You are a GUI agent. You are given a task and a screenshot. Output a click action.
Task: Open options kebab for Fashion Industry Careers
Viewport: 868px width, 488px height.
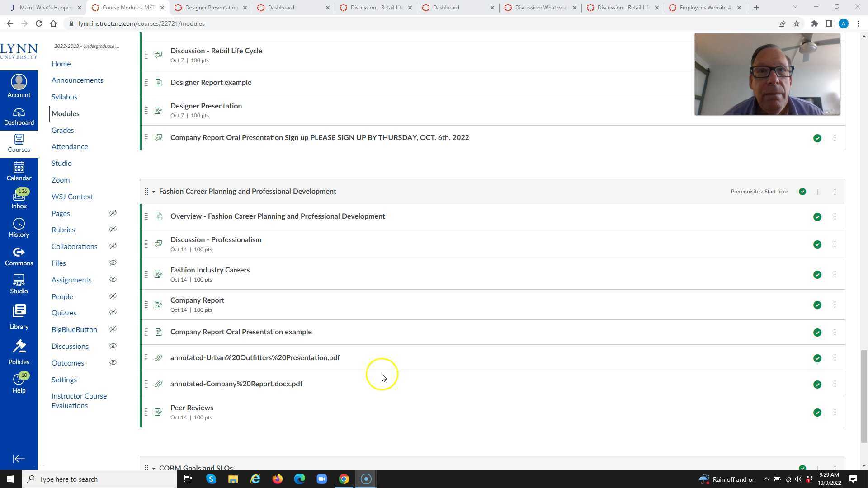[835, 274]
